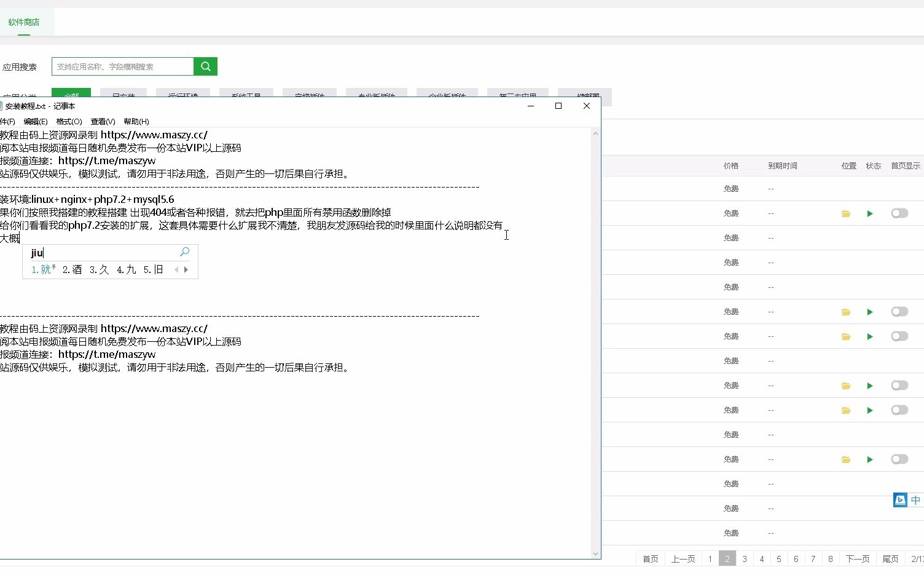
Task: Click the 中 input method indicator
Action: tap(915, 500)
